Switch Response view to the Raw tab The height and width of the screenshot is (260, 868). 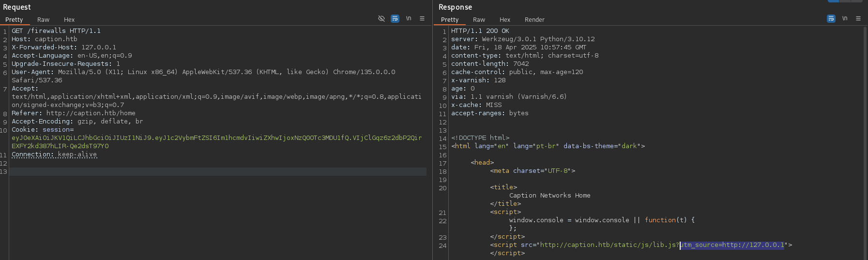[x=479, y=20]
